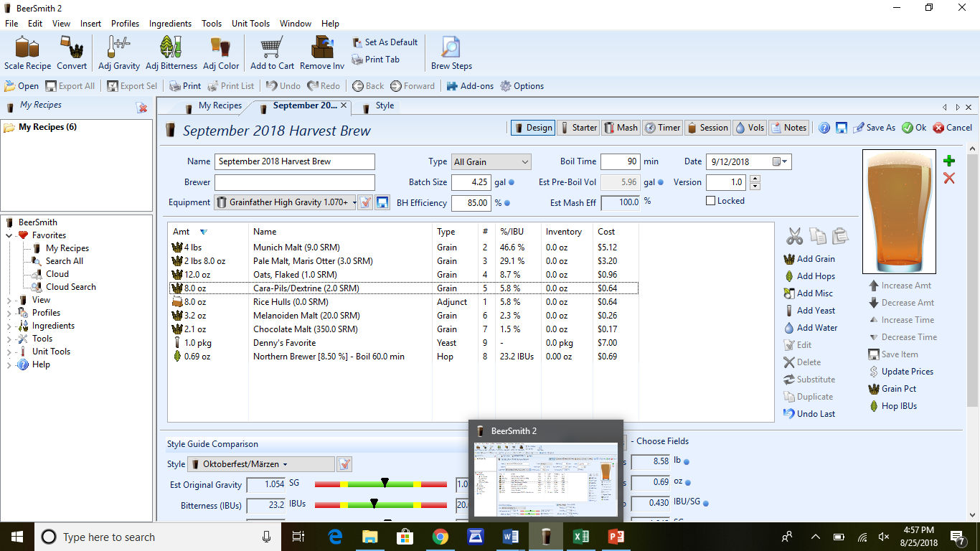Toggle the Locked checkbox
The image size is (980, 551).
(x=711, y=201)
